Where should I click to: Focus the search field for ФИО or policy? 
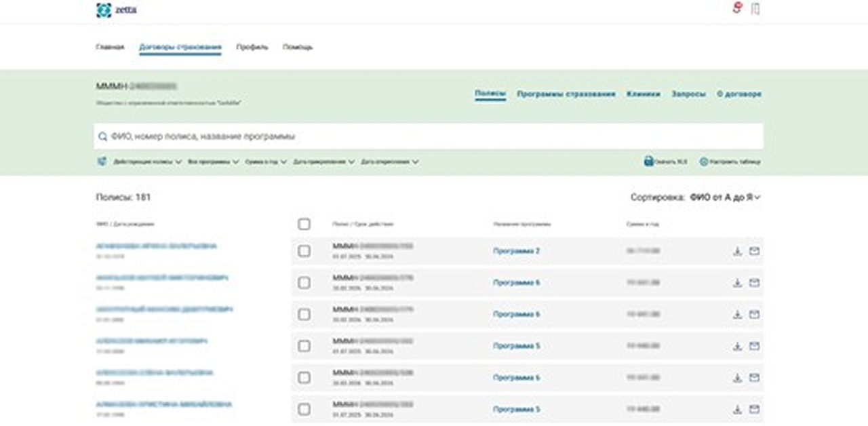[x=428, y=136]
